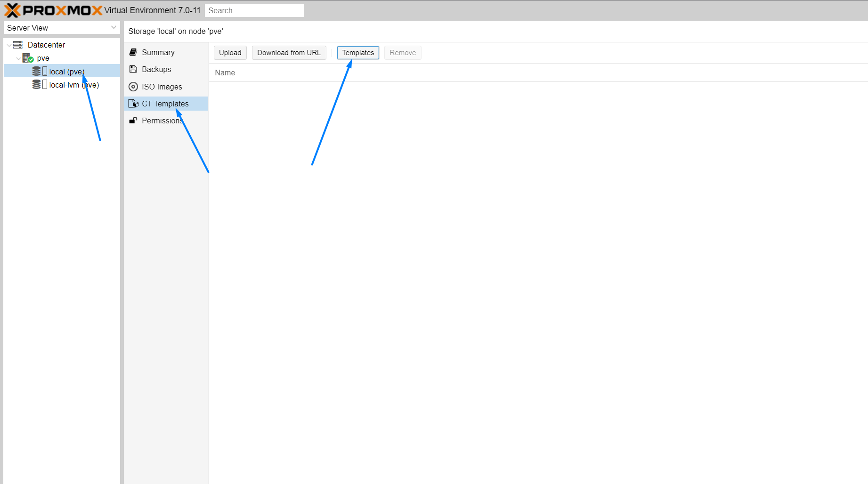Click the Datacenter server icon
This screenshot has width=868, height=484.
(x=18, y=45)
